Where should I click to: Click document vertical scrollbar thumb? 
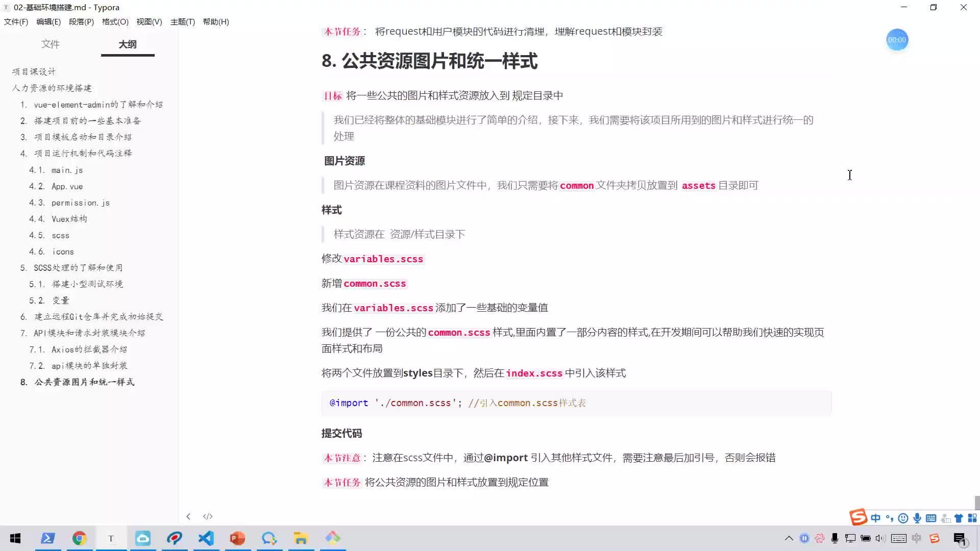pos(976,503)
